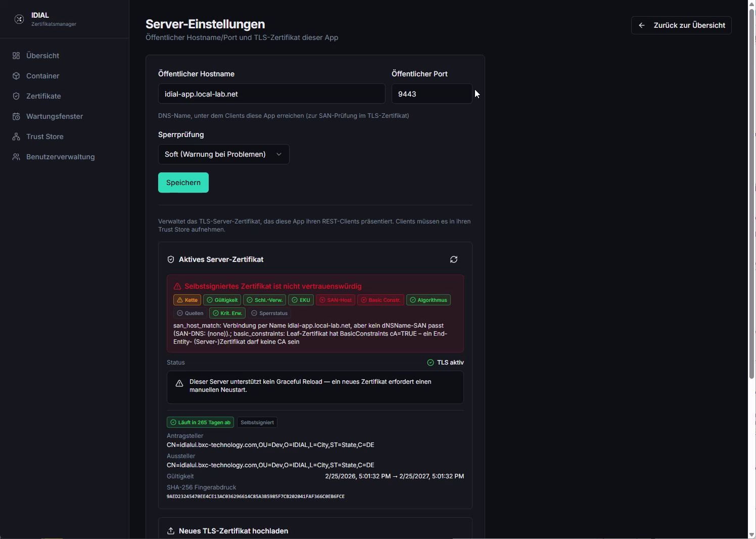
Task: Click the red SAN-Host badge
Action: click(x=336, y=300)
